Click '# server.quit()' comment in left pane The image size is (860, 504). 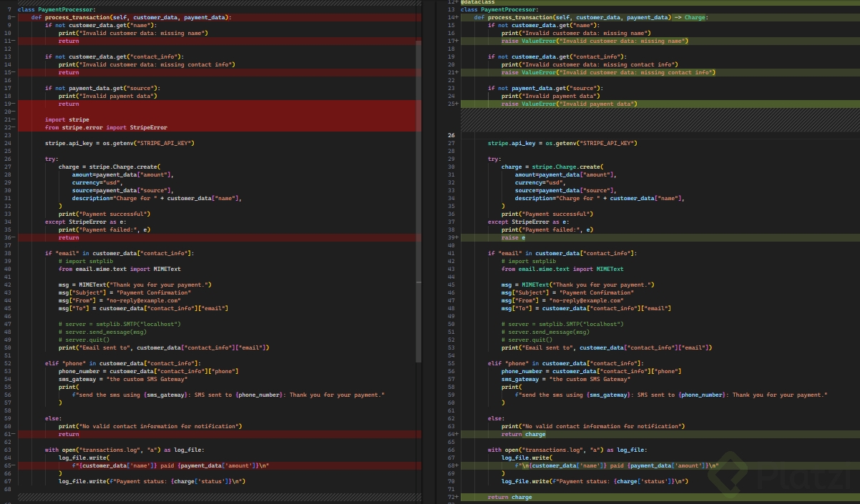84,340
